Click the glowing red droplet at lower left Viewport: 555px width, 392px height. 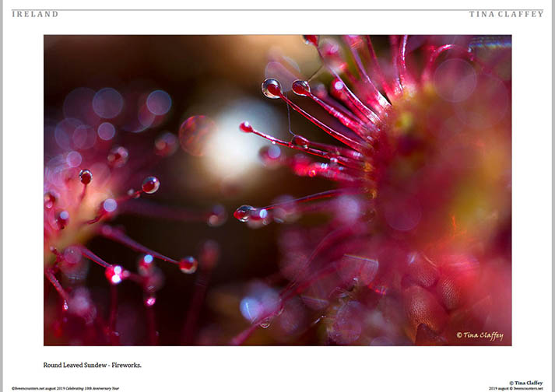(116, 274)
